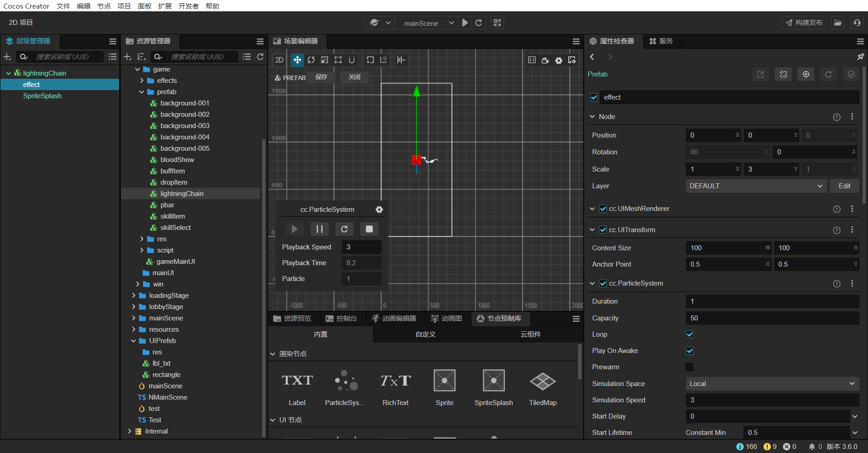Viewport: 868px width, 453px height.
Task: Select the rotate gizmo tool in scene editor
Action: 311,60
